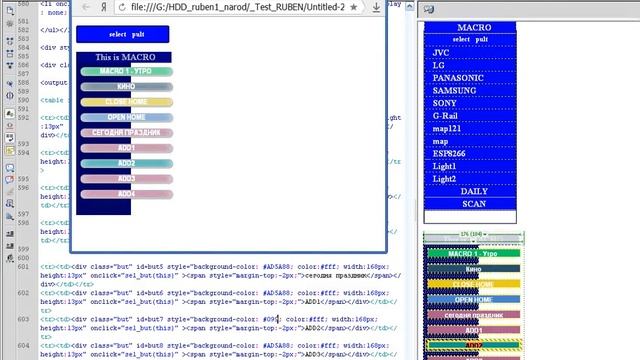Apply comment icon in coding toolbar
Viewport: 640px width, 360px height.
click(10, 168)
